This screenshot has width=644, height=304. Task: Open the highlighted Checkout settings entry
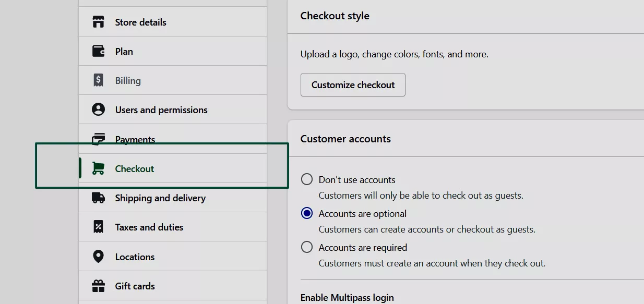[x=134, y=168]
